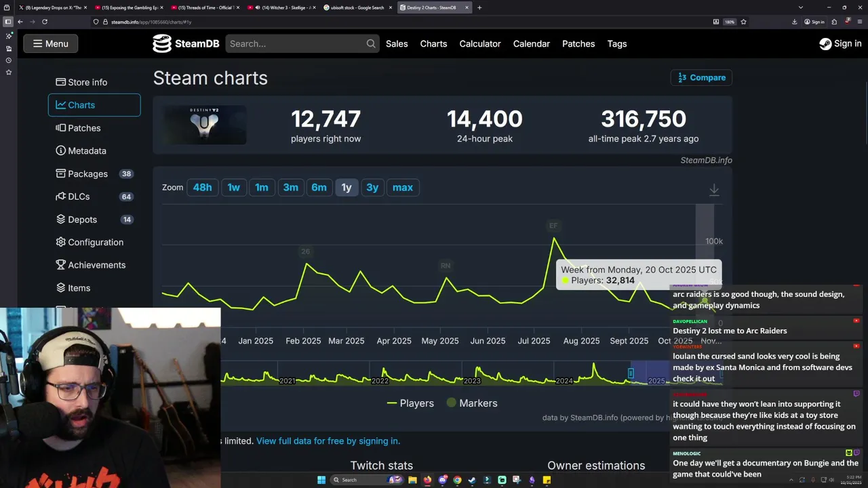Set zoom range to 3m

[x=290, y=188]
